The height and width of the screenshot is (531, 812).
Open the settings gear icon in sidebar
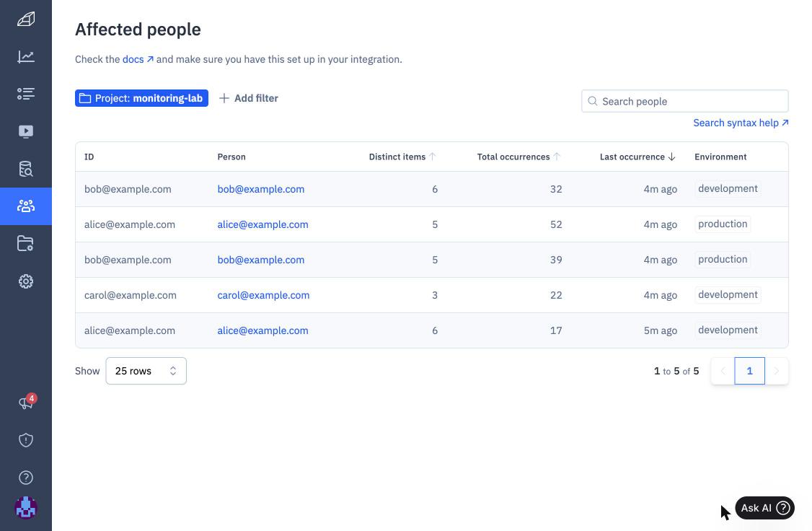tap(26, 281)
